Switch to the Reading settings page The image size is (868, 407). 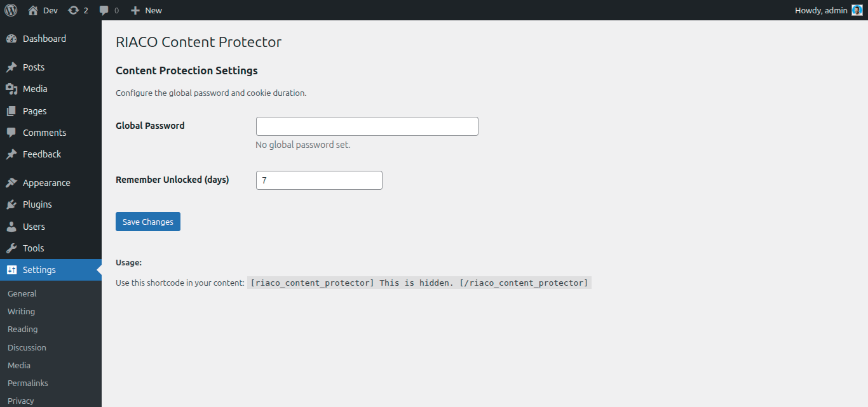point(22,329)
